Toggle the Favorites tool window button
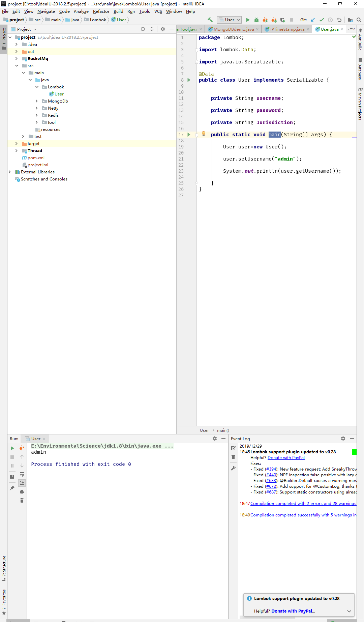364x622 pixels. click(4, 602)
